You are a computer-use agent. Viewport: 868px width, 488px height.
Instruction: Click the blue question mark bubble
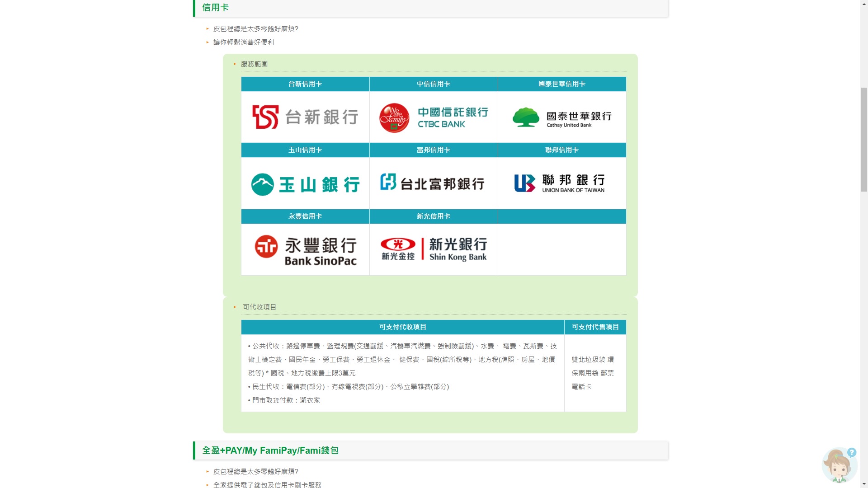pos(852,452)
